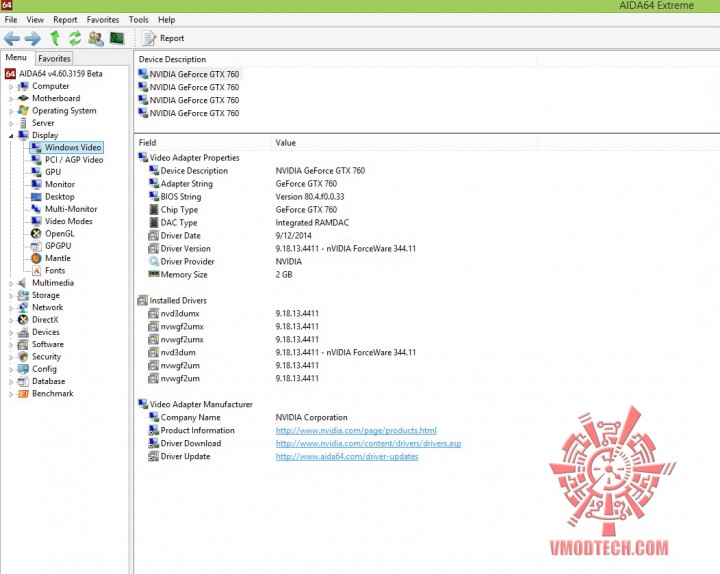Click the green monitor diagnostics toolbar icon
Viewport: 720px width, 574px height.
click(x=117, y=38)
